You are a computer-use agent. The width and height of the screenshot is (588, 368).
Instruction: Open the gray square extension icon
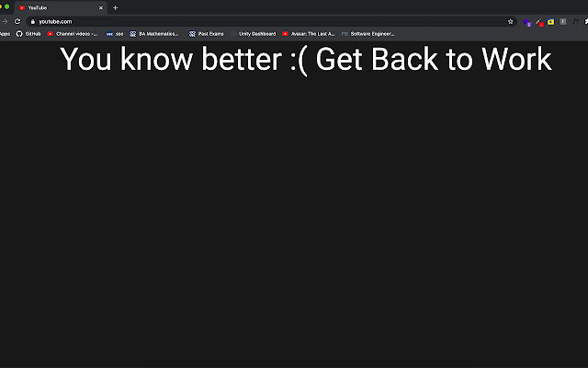[x=563, y=22]
